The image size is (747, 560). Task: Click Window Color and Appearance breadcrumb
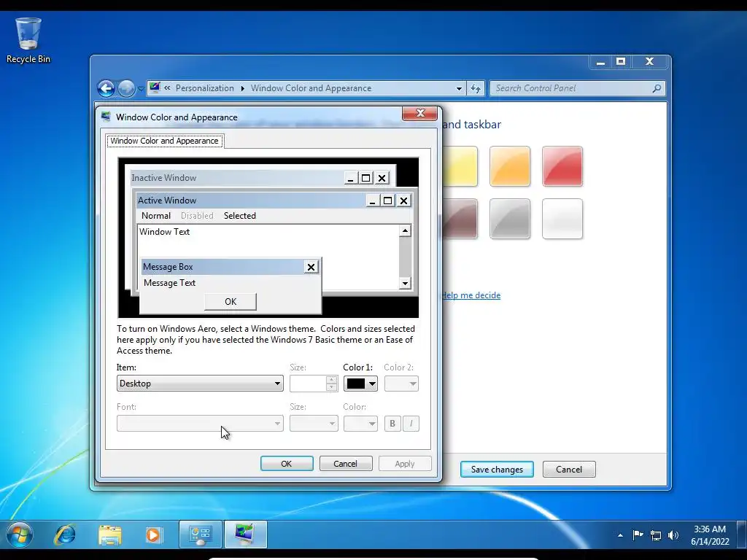311,88
